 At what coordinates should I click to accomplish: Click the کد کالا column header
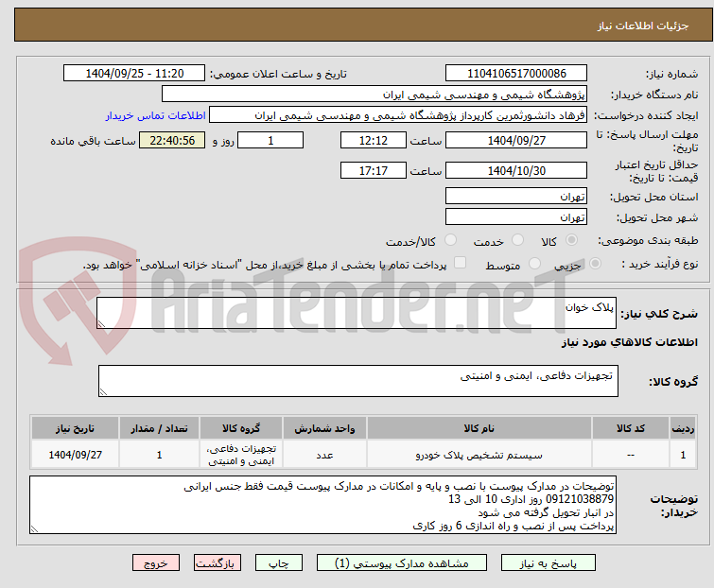630,428
